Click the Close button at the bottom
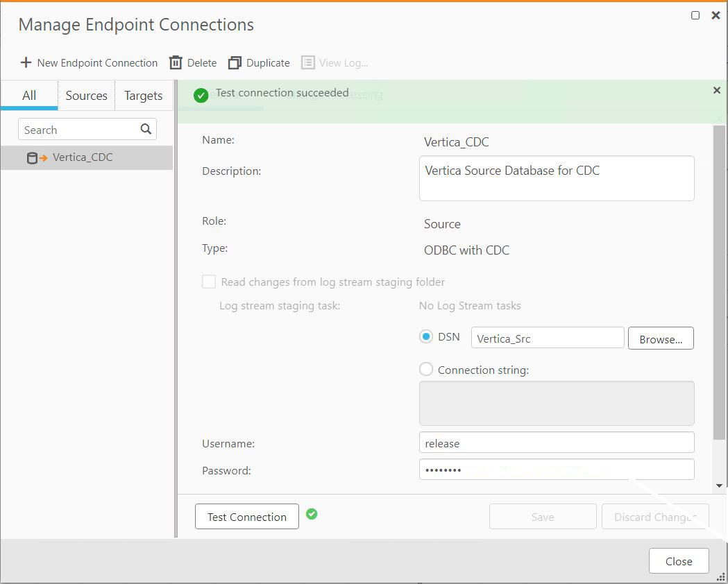Screen dimensions: 728x584 click(x=679, y=561)
